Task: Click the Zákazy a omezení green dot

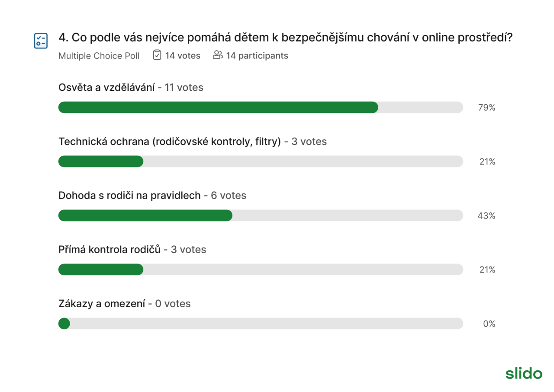Action: click(64, 324)
